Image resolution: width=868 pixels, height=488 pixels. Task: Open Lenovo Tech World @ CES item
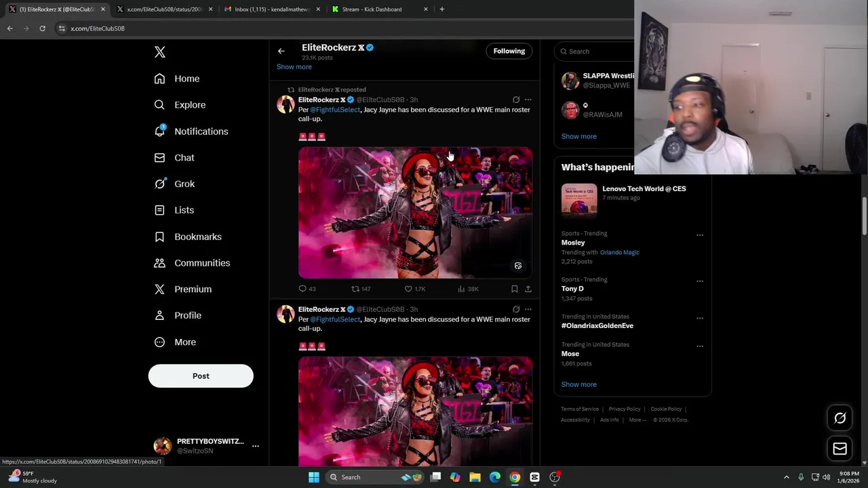pyautogui.click(x=633, y=200)
